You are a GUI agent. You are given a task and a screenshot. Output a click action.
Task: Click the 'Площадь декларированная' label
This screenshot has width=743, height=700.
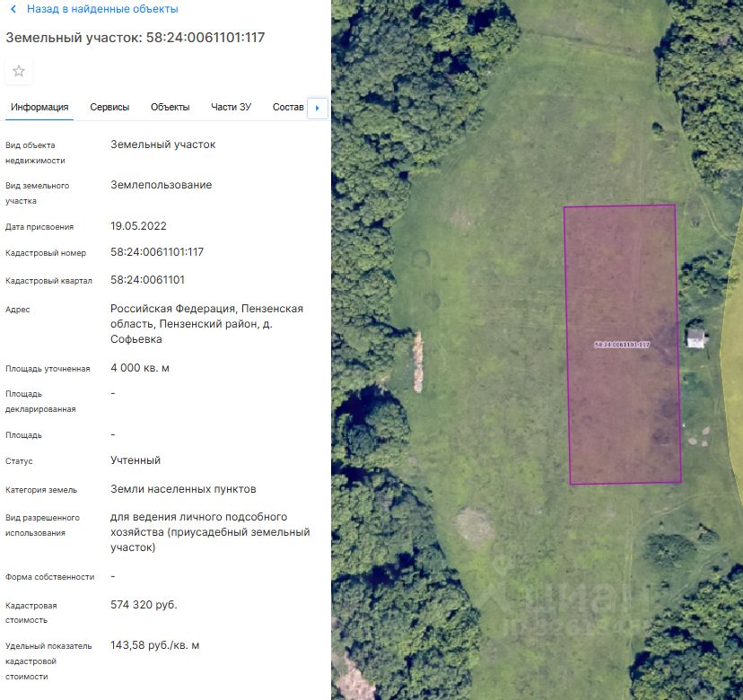pyautogui.click(x=40, y=401)
